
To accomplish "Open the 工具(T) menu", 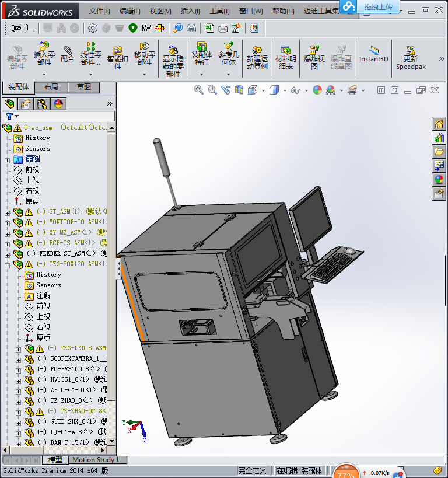I will (219, 11).
